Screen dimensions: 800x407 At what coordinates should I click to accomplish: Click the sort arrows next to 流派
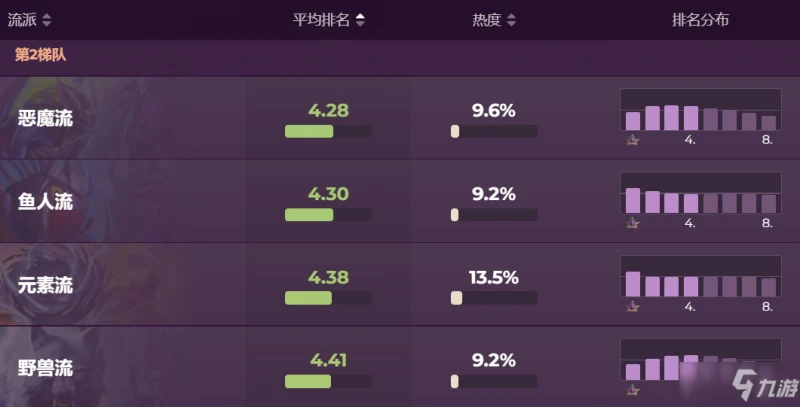[47, 20]
